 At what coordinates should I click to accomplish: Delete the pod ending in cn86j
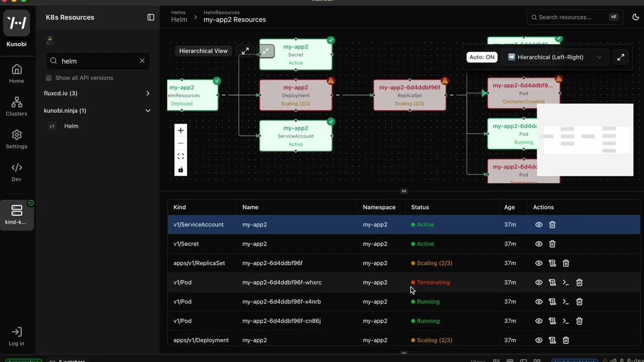[x=580, y=321]
